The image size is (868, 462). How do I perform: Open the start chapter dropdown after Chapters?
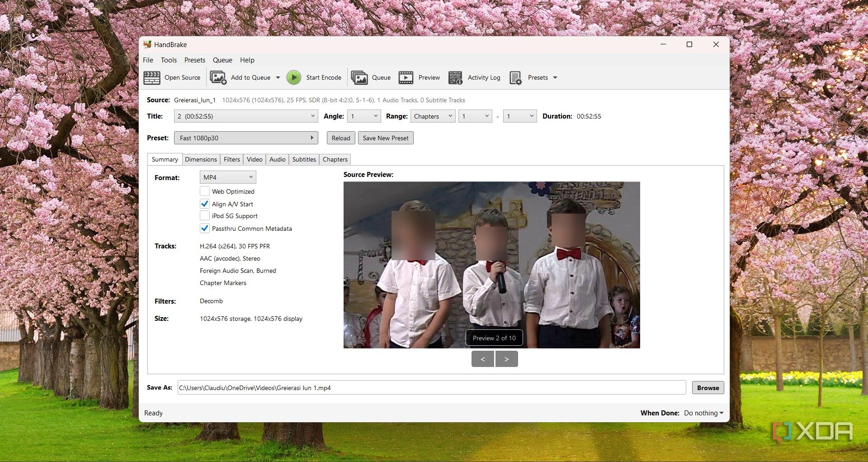(x=475, y=116)
